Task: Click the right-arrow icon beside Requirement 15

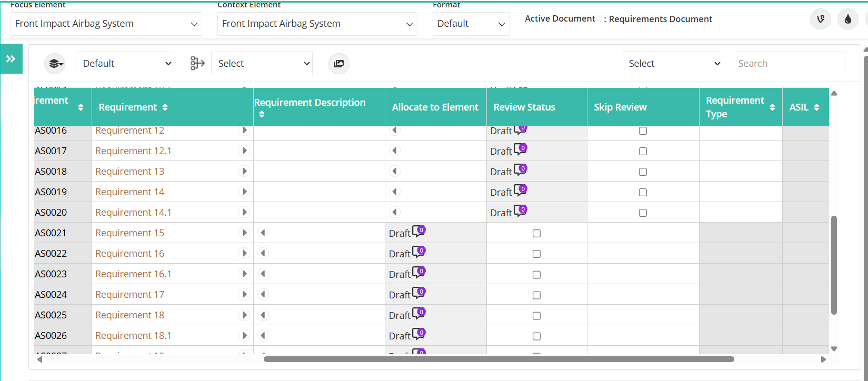Action: [244, 233]
